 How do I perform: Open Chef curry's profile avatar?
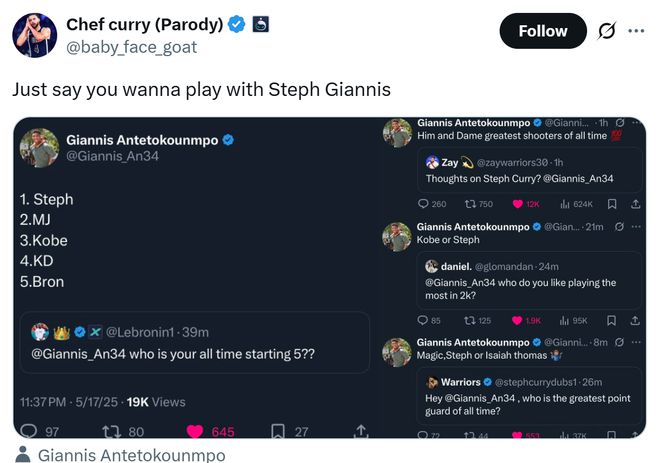[34, 35]
